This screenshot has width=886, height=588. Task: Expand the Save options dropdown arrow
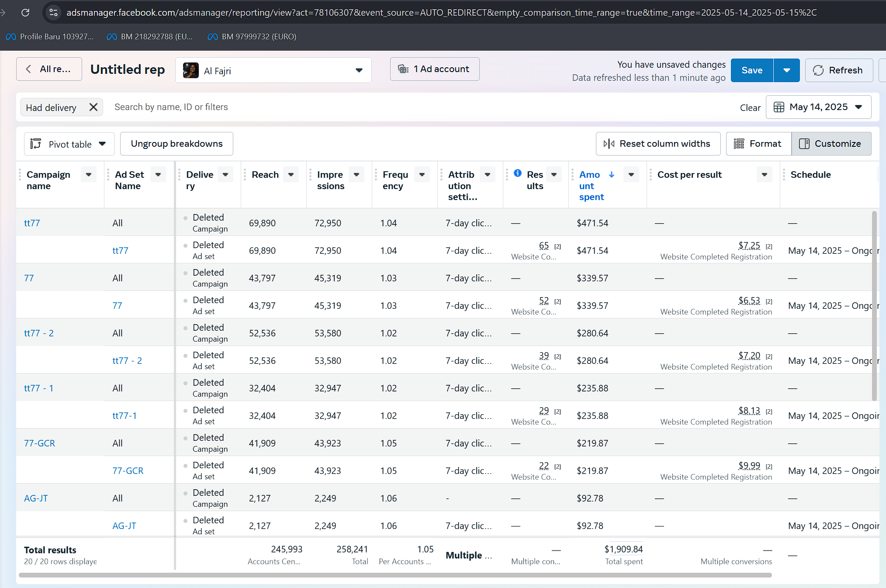click(x=786, y=70)
